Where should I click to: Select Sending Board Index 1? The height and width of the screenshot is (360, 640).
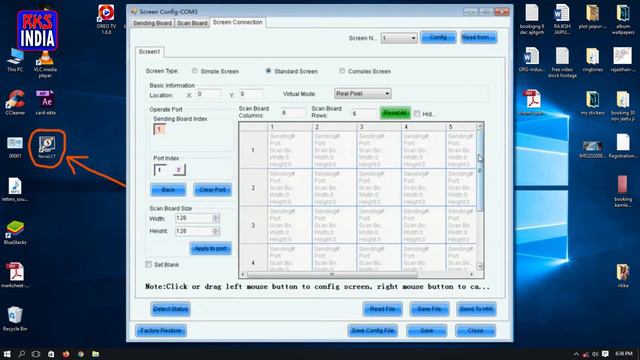(160, 129)
